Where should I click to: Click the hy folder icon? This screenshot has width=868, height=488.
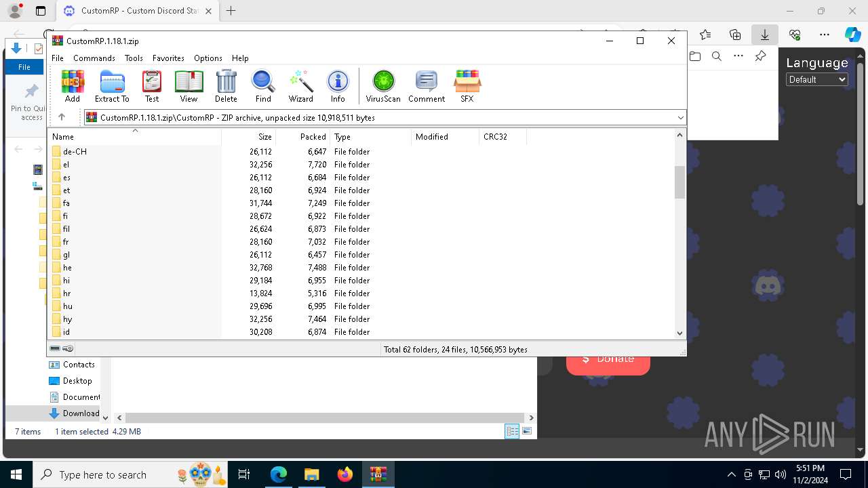click(57, 319)
